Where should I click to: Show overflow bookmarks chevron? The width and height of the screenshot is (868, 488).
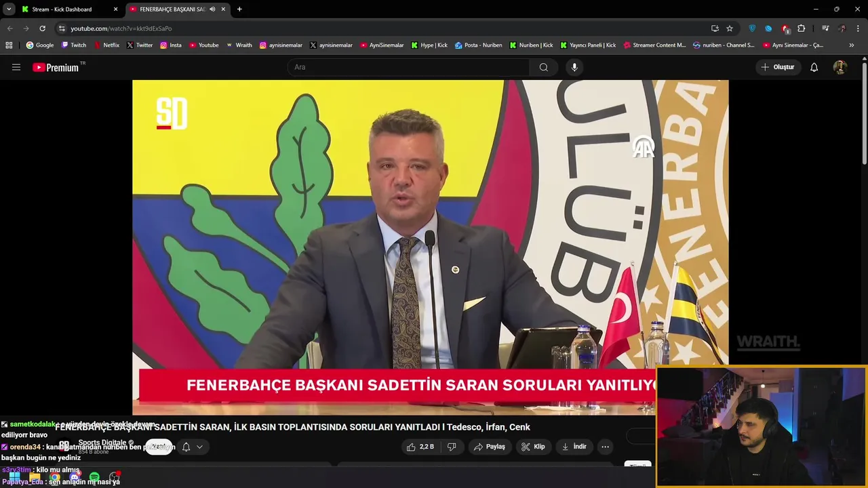852,45
